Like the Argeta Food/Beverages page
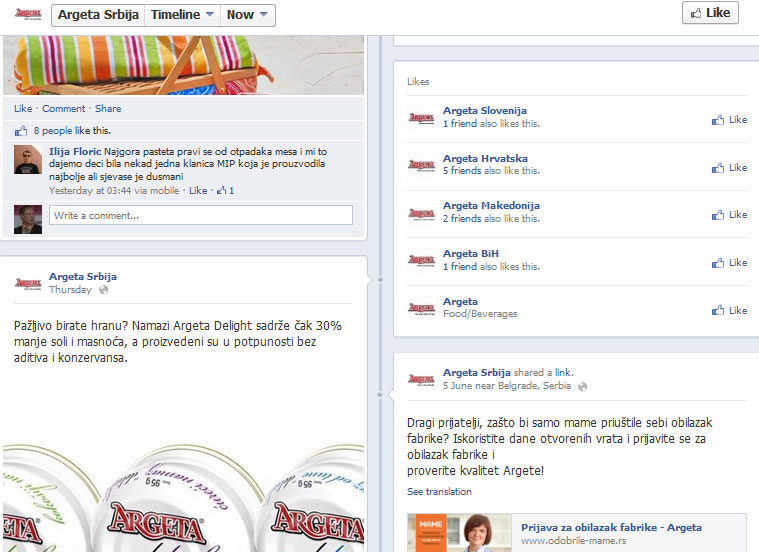 pyautogui.click(x=729, y=310)
